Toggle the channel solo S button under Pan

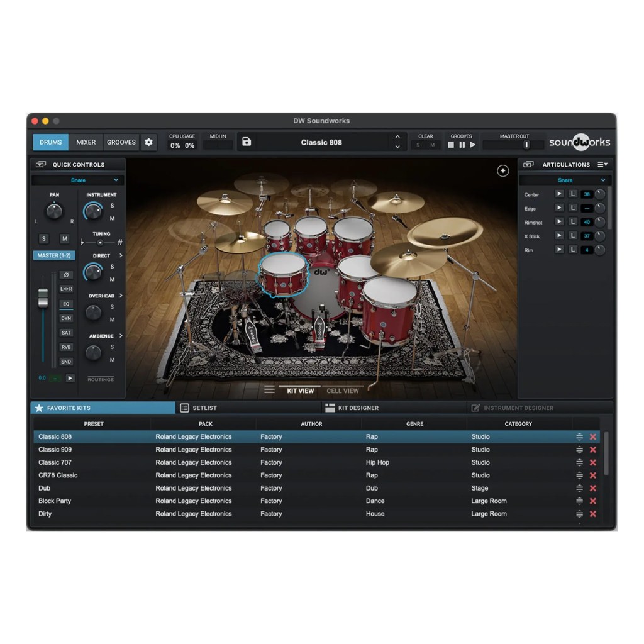click(43, 239)
